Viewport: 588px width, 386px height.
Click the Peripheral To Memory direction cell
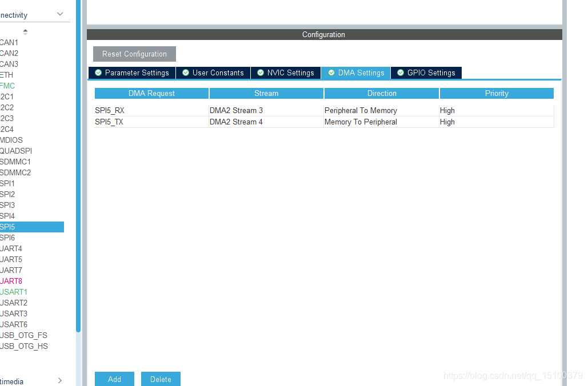(x=381, y=111)
